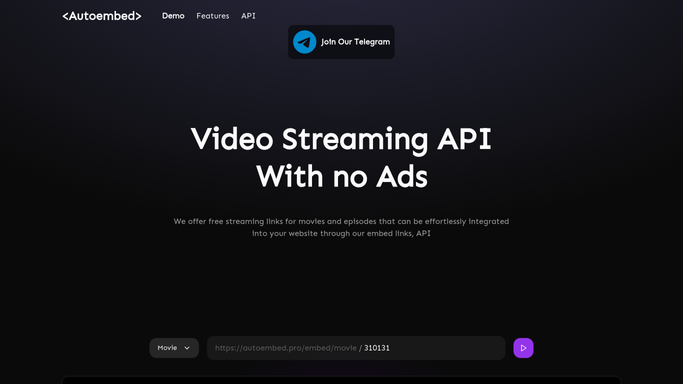Click the movie ID input showing 310131
683x384 pixels.
tap(356, 348)
